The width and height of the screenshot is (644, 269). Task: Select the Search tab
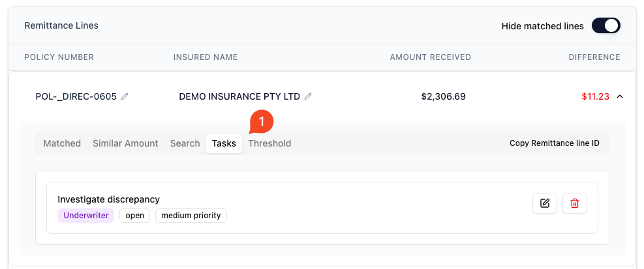coord(185,143)
